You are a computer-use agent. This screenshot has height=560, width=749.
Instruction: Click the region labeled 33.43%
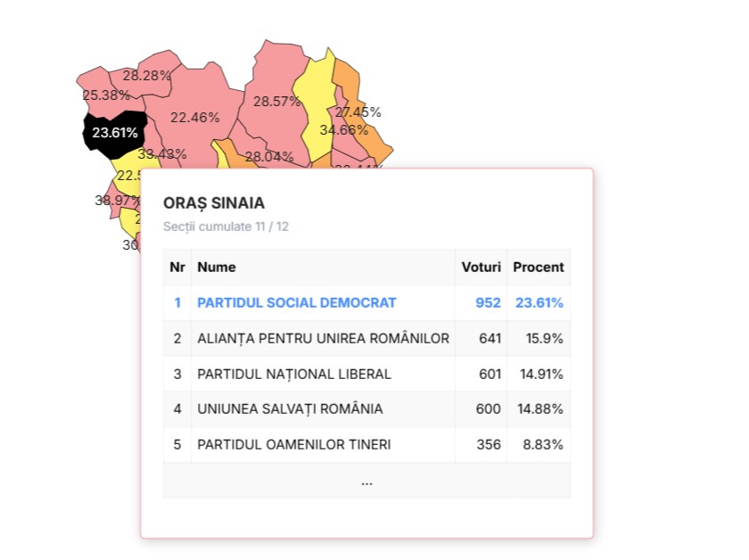click(160, 153)
